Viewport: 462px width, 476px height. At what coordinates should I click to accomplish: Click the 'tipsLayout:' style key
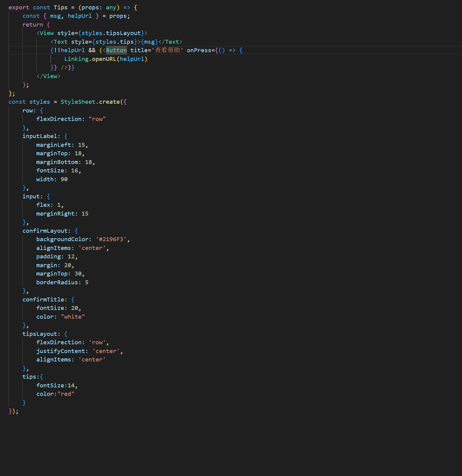(41, 334)
